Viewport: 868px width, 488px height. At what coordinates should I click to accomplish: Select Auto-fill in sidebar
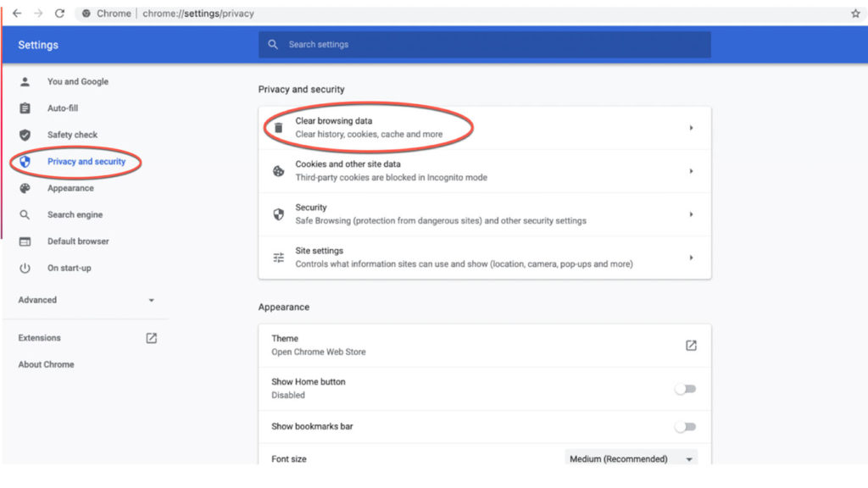coord(63,108)
